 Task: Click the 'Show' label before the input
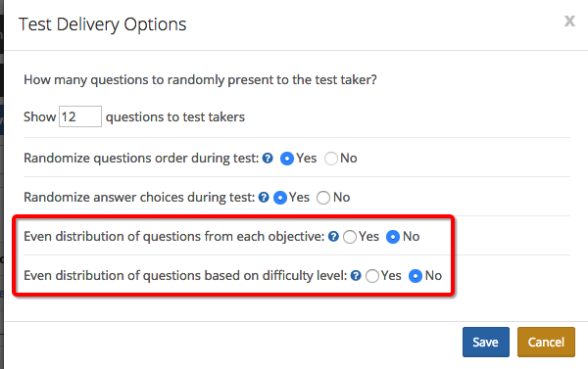tap(40, 116)
